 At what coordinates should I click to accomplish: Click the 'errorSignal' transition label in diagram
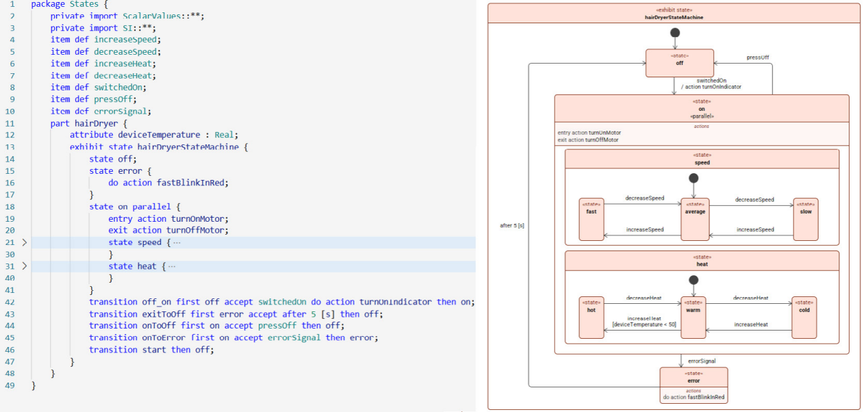[x=702, y=361]
